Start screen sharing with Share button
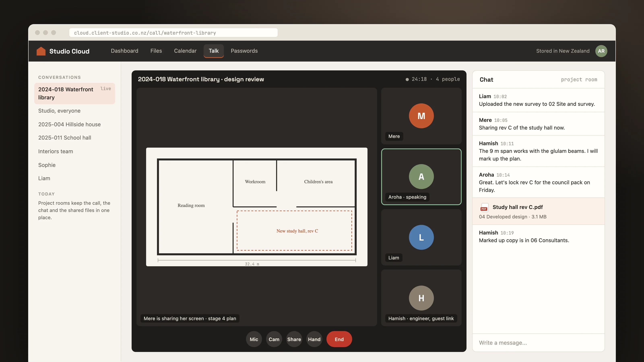 (294, 339)
